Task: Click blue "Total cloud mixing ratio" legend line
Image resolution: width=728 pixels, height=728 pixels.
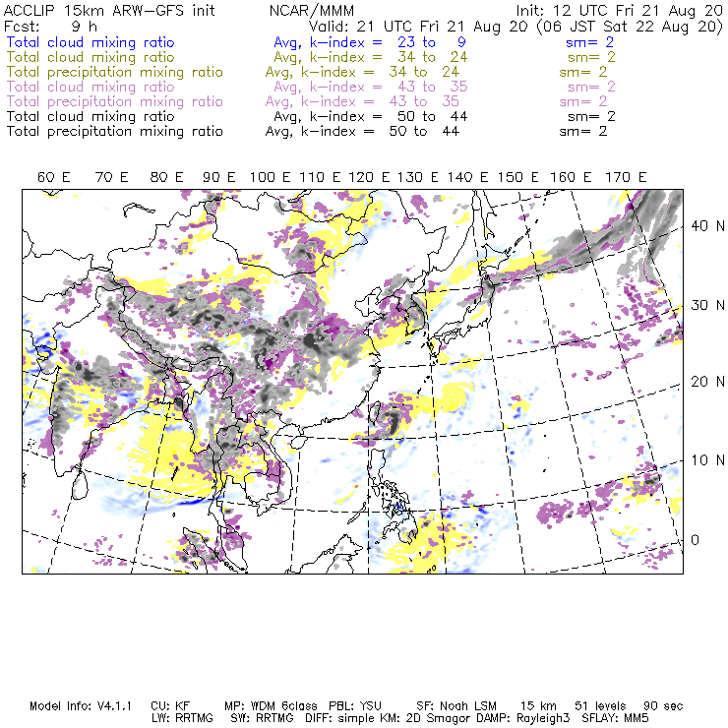Action: click(x=91, y=42)
